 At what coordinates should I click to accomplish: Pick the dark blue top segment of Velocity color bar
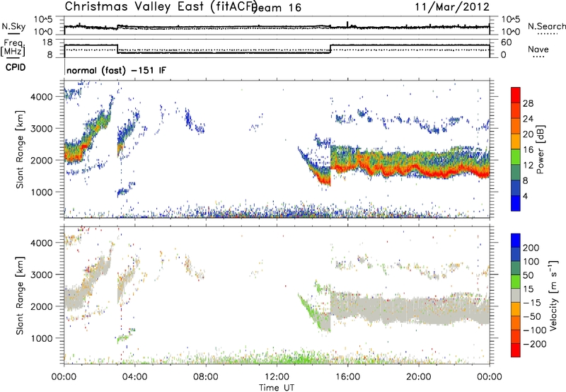[516, 241]
